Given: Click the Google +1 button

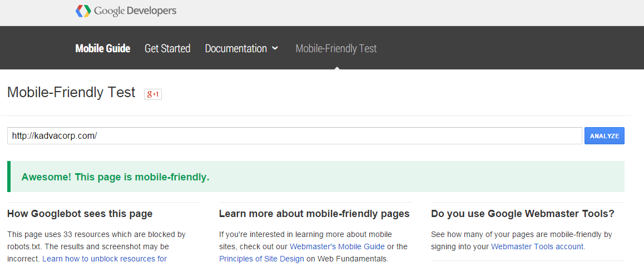Looking at the screenshot, I should point(153,94).
